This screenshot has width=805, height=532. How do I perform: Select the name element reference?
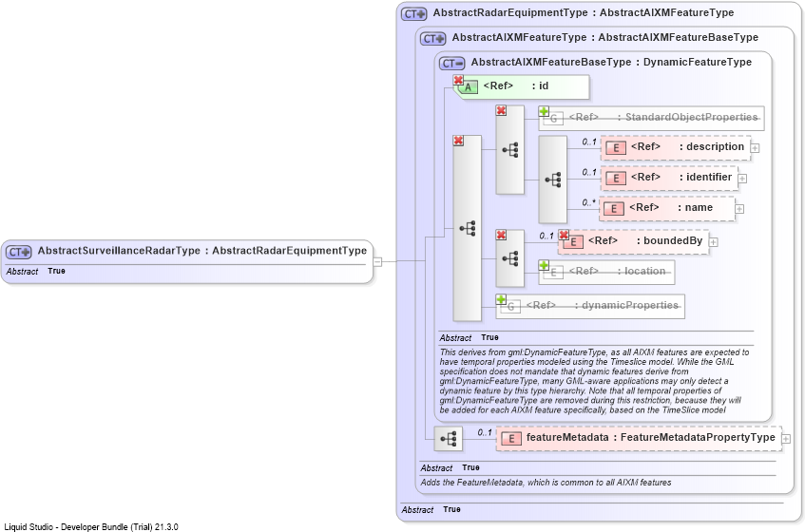tap(667, 209)
